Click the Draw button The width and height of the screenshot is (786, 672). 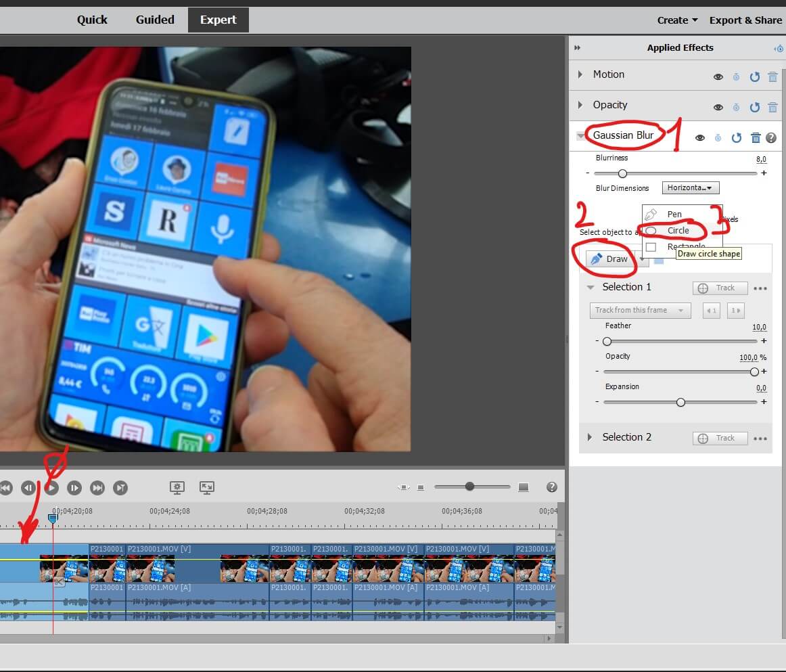point(609,259)
